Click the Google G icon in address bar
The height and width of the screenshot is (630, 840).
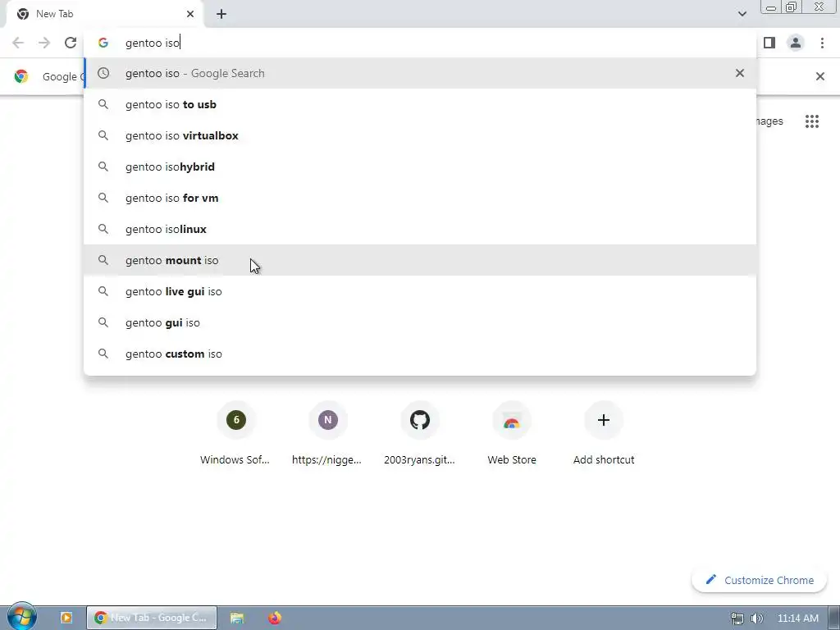click(x=103, y=43)
